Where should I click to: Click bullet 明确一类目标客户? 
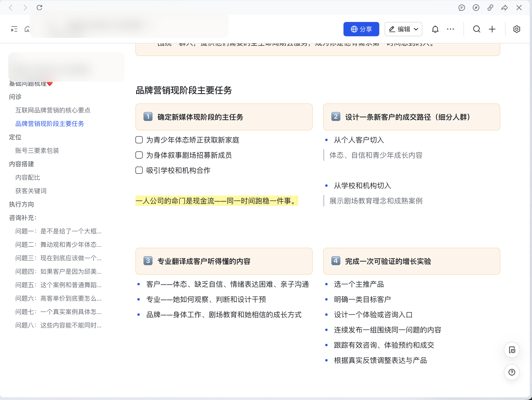point(363,299)
